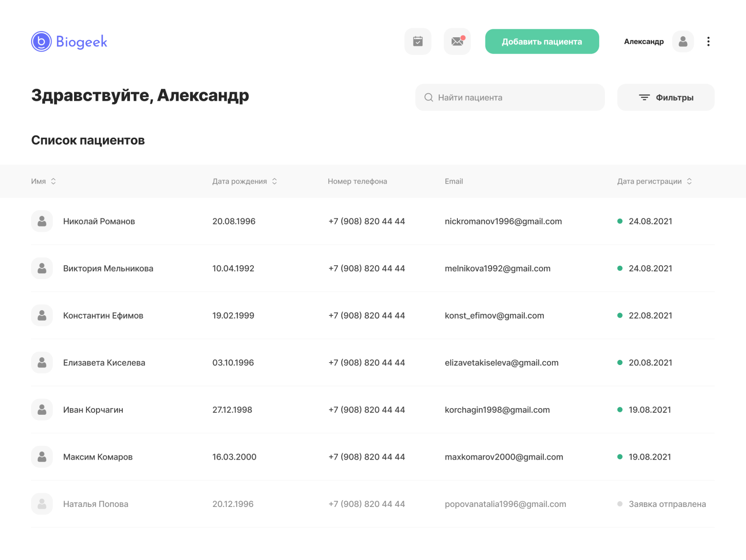Screen dimensions: 746x560
Task: Click the Biogeek logo
Action: [68, 42]
